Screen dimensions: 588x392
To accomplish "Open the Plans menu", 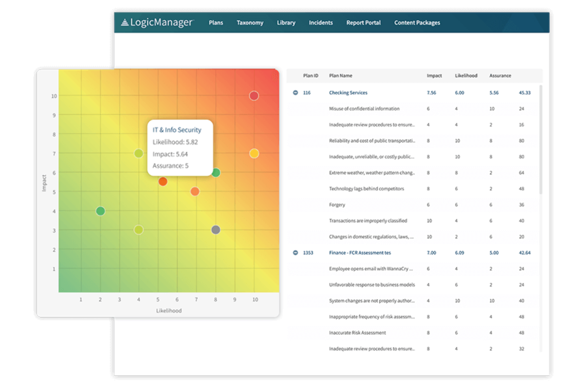I will pos(216,23).
